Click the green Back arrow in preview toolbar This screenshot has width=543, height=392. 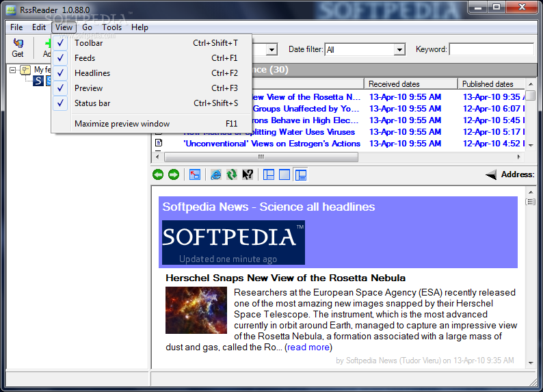[x=158, y=174]
